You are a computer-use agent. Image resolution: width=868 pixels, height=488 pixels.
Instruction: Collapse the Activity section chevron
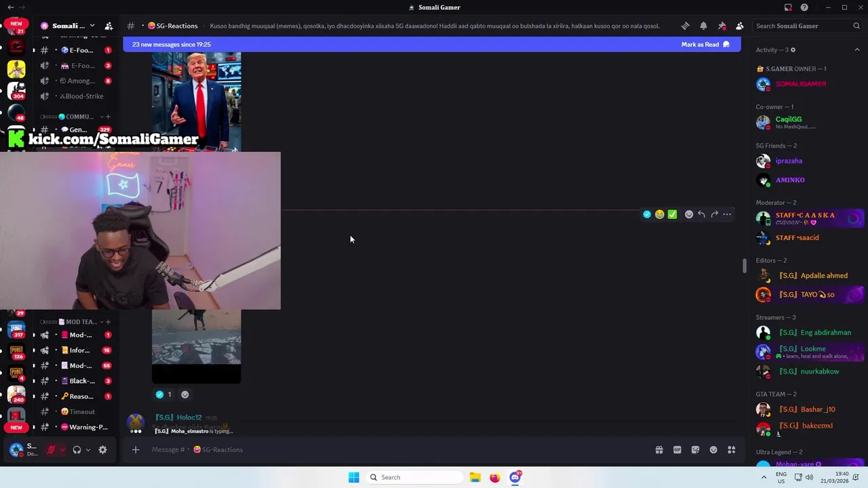coord(856,49)
